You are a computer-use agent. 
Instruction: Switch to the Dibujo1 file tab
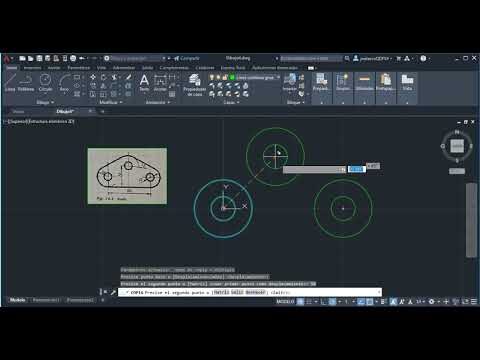pyautogui.click(x=65, y=111)
